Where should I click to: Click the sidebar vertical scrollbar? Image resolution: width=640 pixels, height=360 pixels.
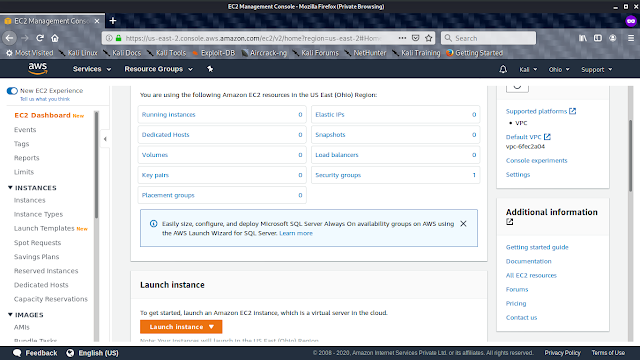tap(96, 165)
